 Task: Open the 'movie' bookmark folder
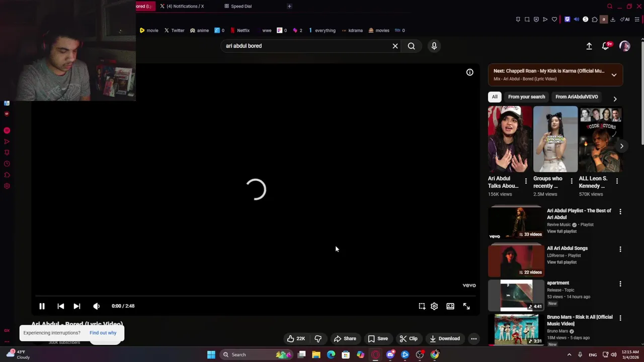(x=149, y=30)
